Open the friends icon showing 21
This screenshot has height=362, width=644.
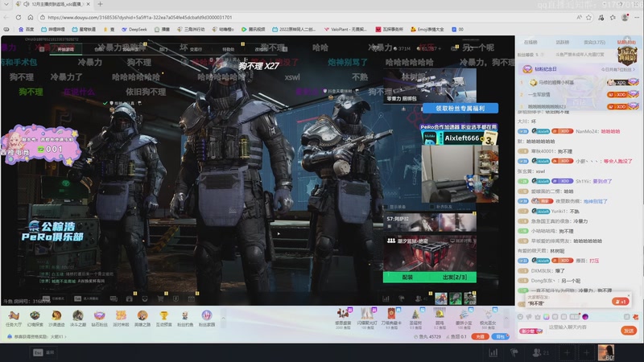tap(540, 352)
